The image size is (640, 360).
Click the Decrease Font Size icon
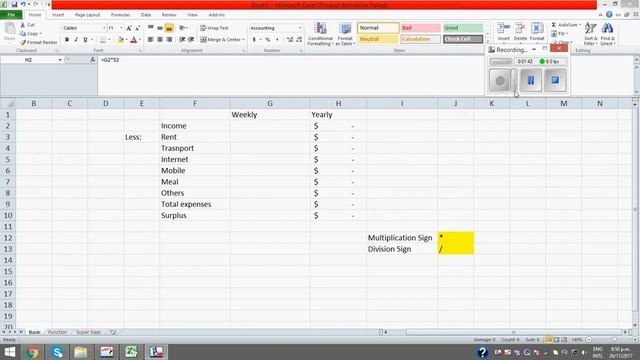(138, 28)
